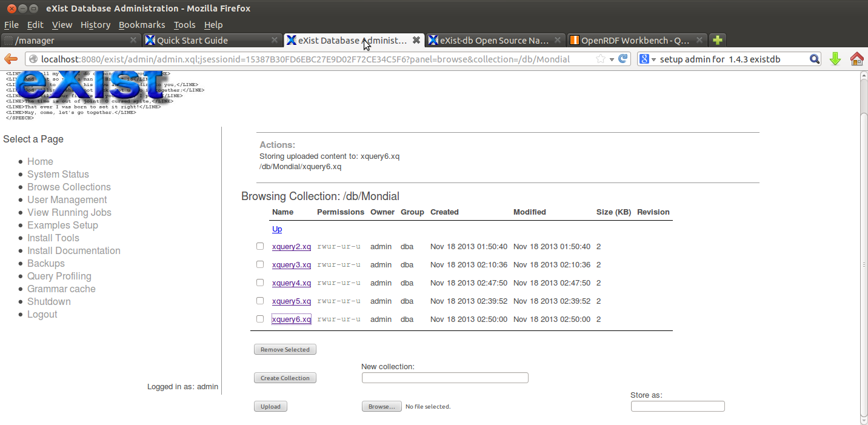Click the search magnifier icon

(815, 59)
